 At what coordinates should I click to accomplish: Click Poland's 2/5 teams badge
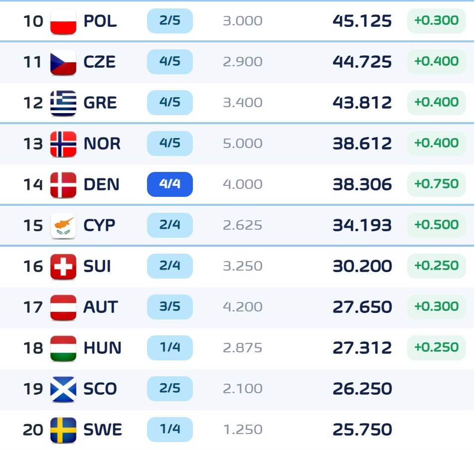point(169,21)
